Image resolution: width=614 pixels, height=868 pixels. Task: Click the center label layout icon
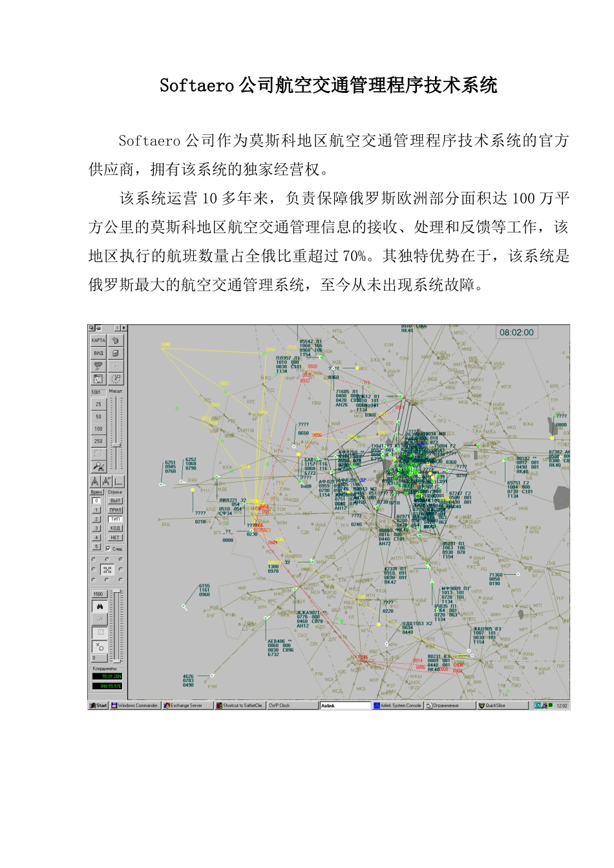107,570
